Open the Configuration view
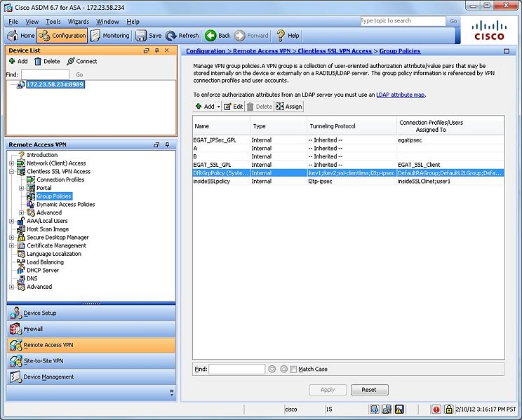Screen dimensions: 522x420 pyautogui.click(x=62, y=36)
